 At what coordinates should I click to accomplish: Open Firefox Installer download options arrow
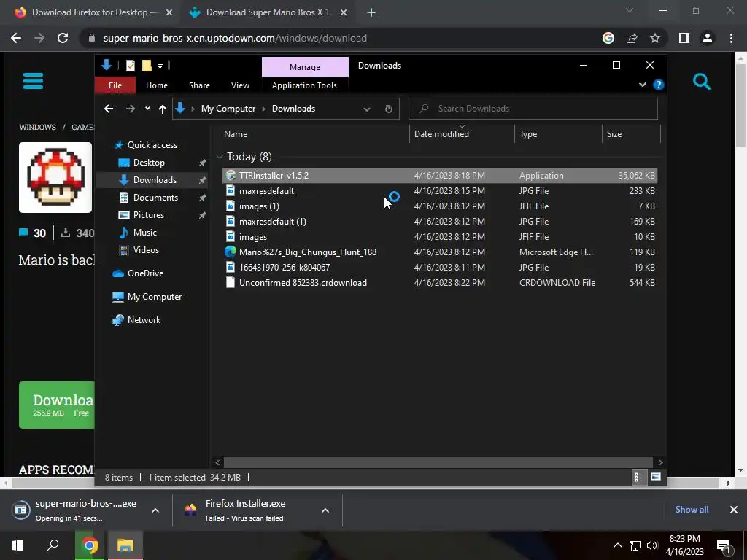(325, 510)
